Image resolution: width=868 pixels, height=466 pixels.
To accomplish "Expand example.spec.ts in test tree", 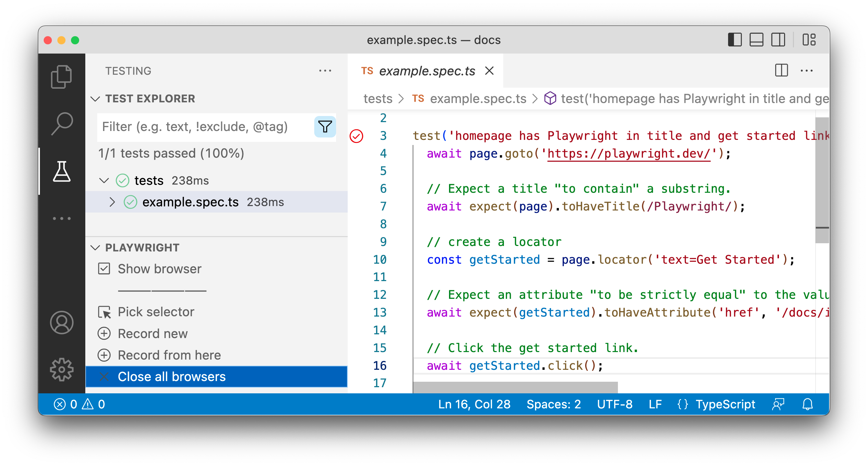I will (112, 202).
